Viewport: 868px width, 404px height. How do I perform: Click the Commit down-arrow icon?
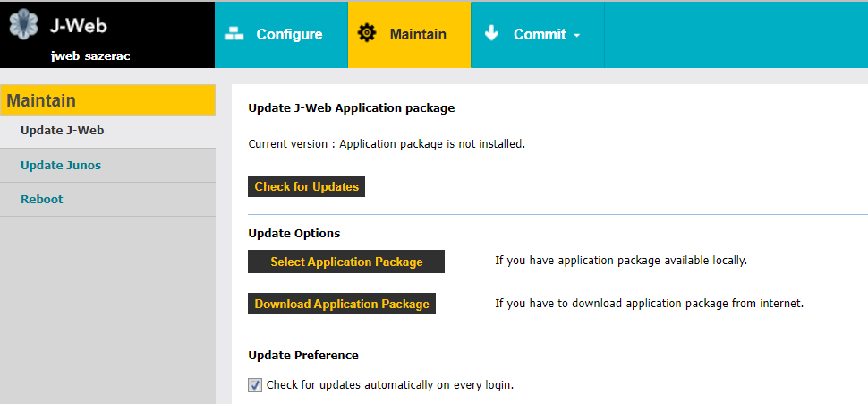point(491,34)
